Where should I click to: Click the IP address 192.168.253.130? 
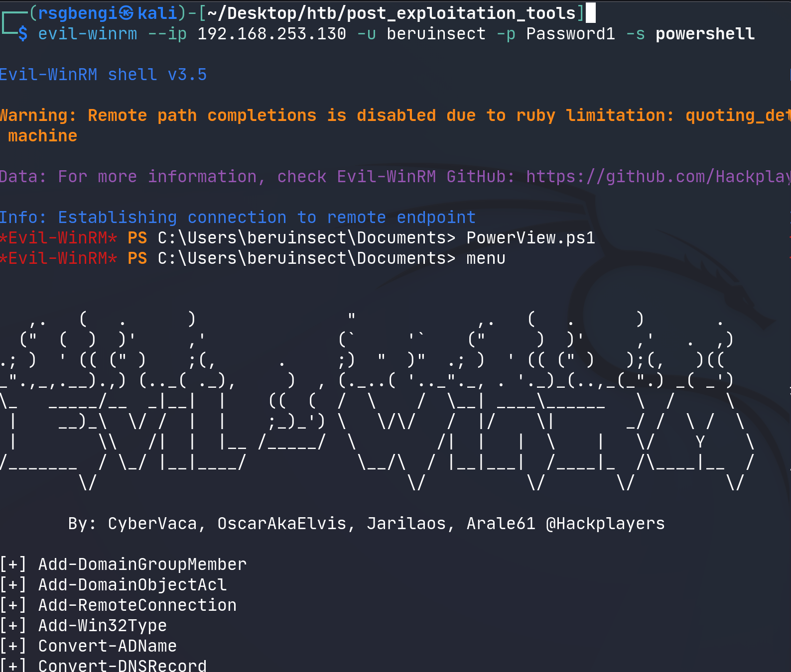[x=271, y=34]
